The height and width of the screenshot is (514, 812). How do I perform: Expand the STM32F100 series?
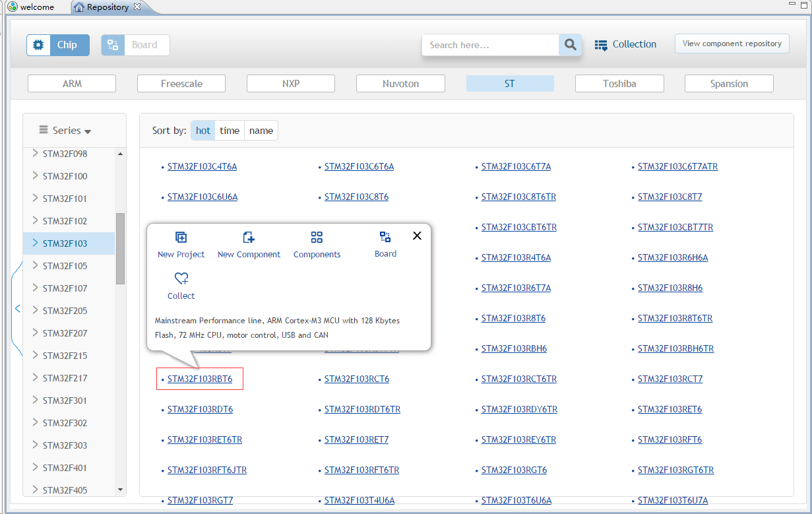pos(35,176)
